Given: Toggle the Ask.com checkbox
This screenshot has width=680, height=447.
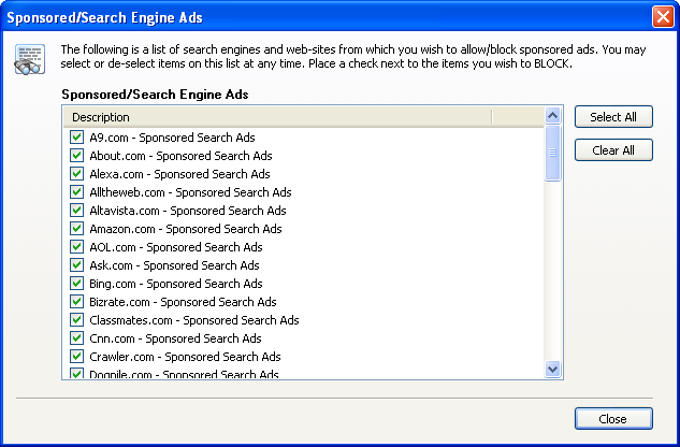Looking at the screenshot, I should (x=77, y=265).
